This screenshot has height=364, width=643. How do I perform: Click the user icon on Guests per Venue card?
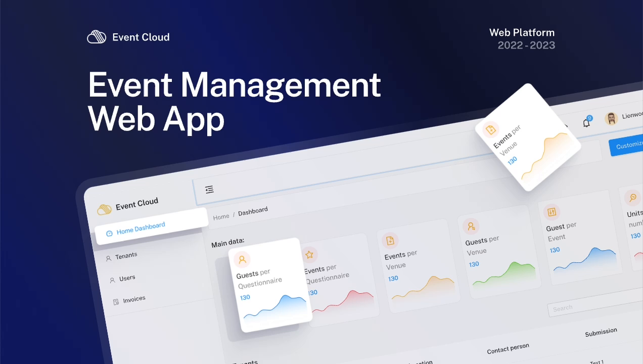[x=471, y=226]
